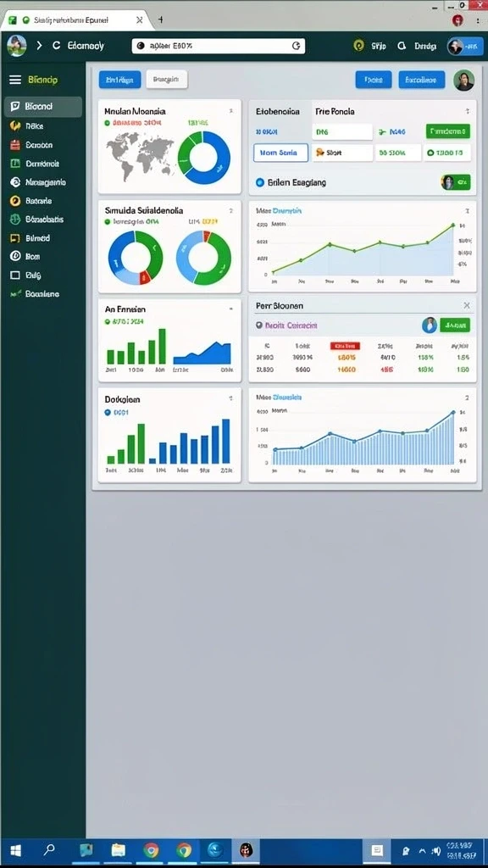Switch to the Etobenolia tab

point(278,111)
